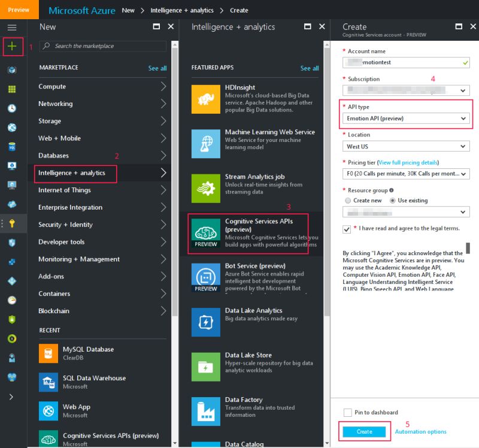Screen dimensions: 479x448
Task: Click the Data Lake Store lightning icon
Action: [207, 367]
